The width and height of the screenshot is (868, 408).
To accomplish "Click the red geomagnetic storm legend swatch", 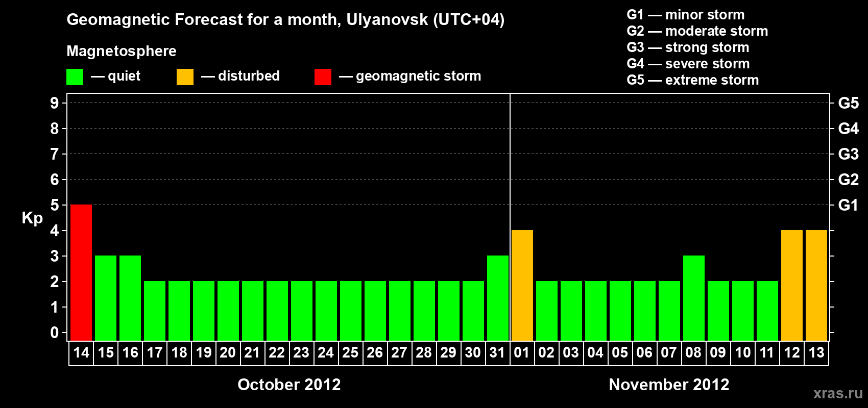I will pos(323,77).
